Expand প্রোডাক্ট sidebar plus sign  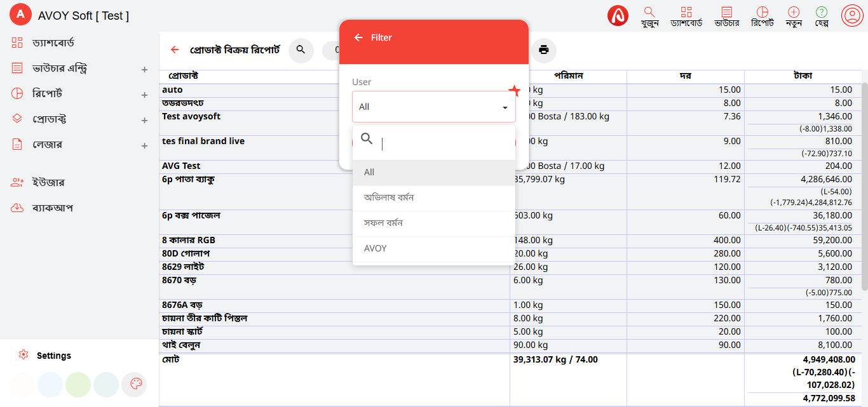144,120
